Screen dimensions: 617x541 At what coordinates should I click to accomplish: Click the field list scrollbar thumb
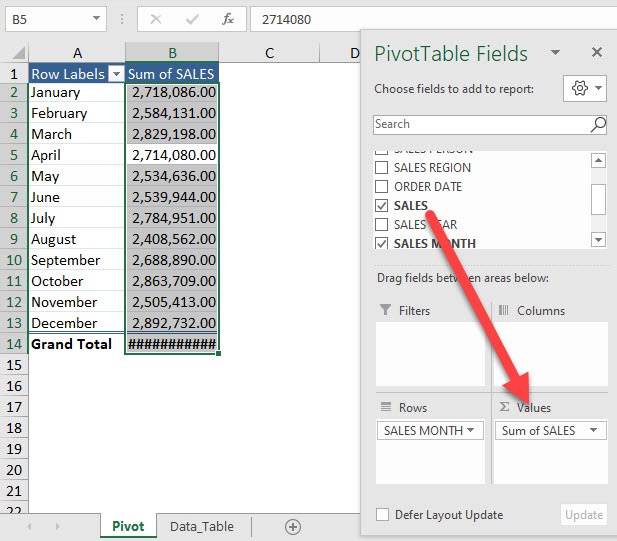click(x=598, y=199)
